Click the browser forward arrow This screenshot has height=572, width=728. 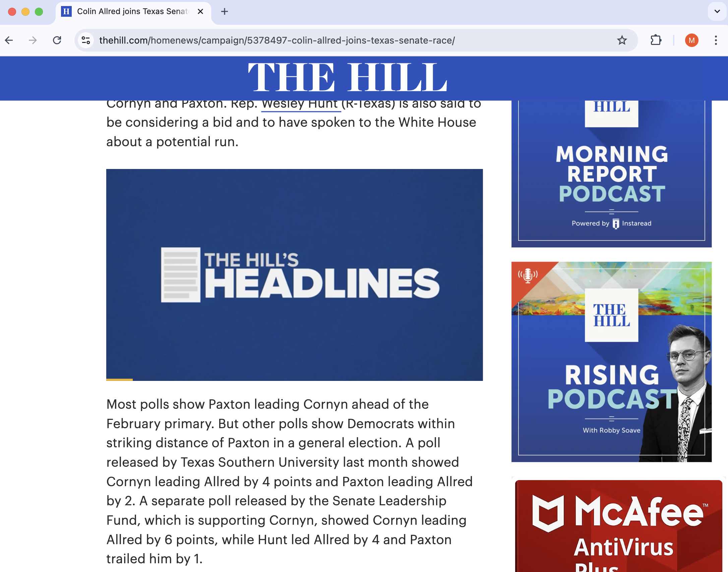coord(33,40)
